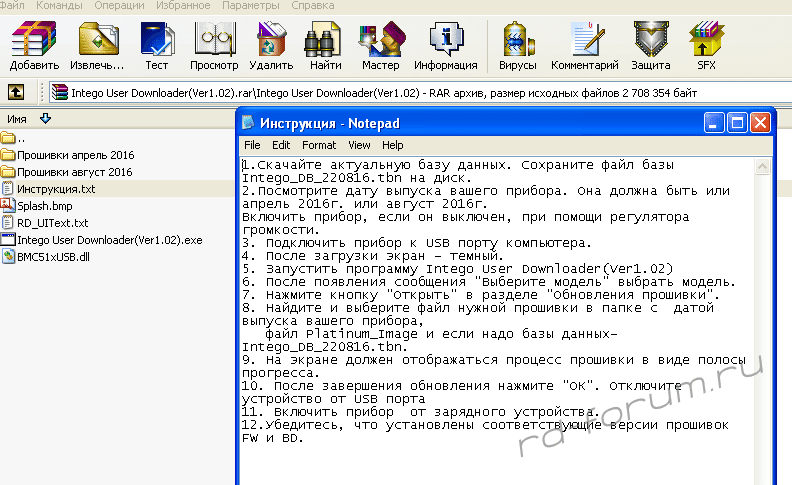Maximize the Инструкция Notepad window
The image size is (792, 485).
click(x=737, y=123)
